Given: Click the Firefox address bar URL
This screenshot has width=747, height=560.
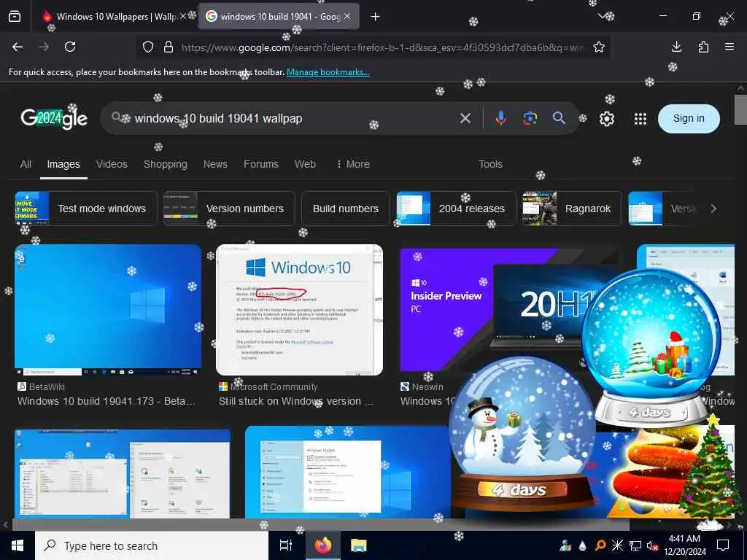Looking at the screenshot, I should pyautogui.click(x=384, y=47).
